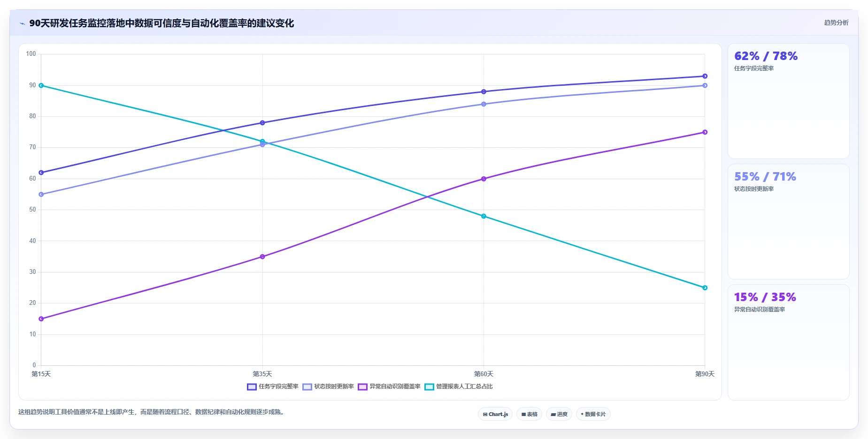Click 管理报表人工汇总占比 data point at 第15天
Image resolution: width=868 pixels, height=439 pixels.
click(x=41, y=85)
